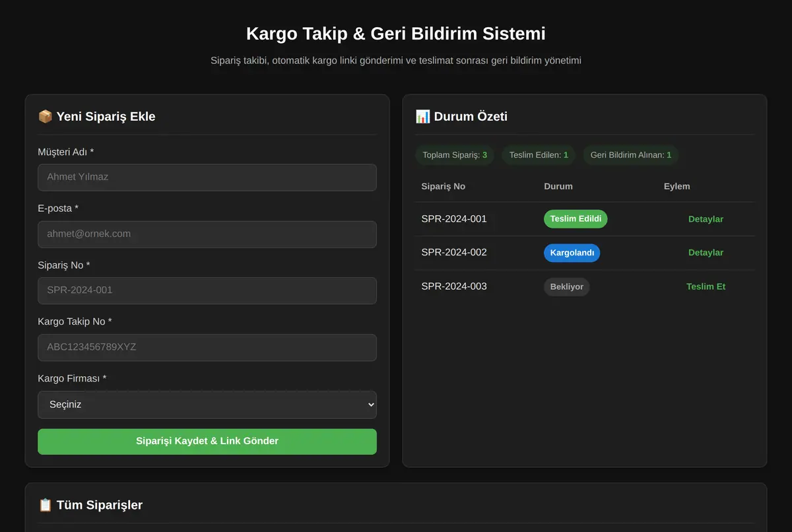Click the Müşteri Adı * label
Image resolution: width=792 pixels, height=532 pixels.
coord(66,152)
